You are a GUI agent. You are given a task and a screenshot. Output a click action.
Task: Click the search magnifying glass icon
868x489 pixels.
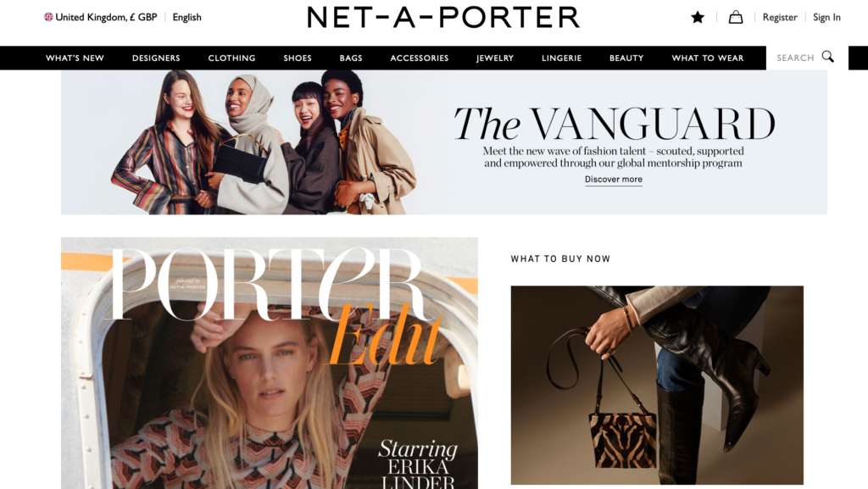[827, 57]
